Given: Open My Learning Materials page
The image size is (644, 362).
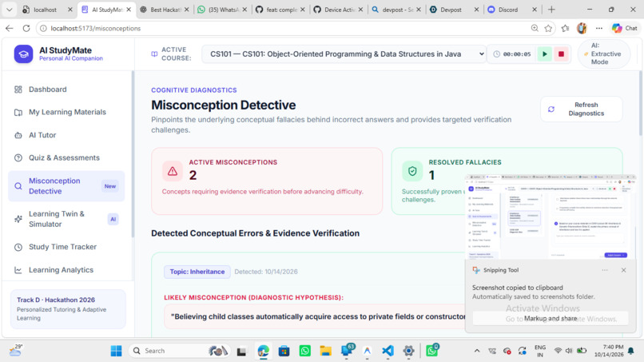Looking at the screenshot, I should 66,112.
